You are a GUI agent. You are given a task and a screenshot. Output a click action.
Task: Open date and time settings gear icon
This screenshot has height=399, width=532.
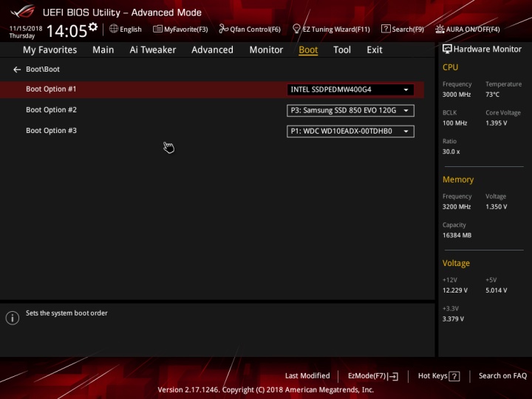(93, 27)
